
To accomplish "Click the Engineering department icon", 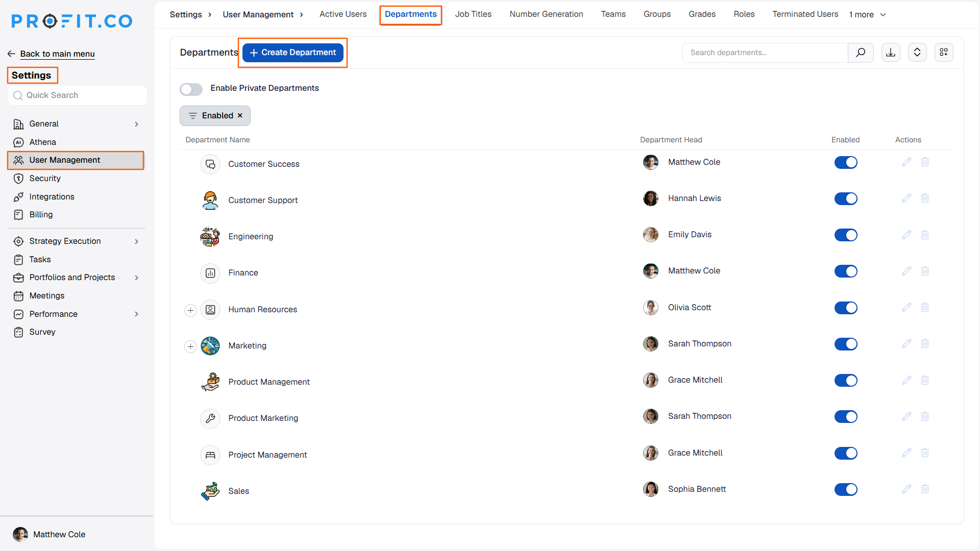I will [210, 237].
